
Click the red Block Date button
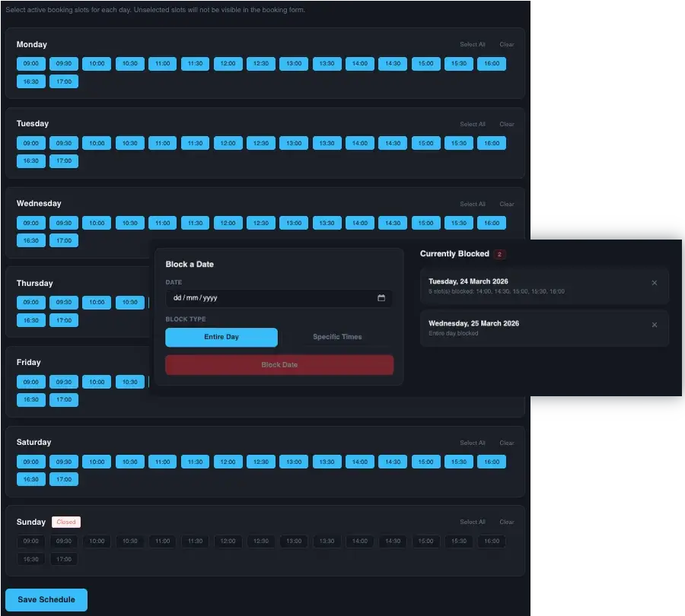click(x=279, y=364)
